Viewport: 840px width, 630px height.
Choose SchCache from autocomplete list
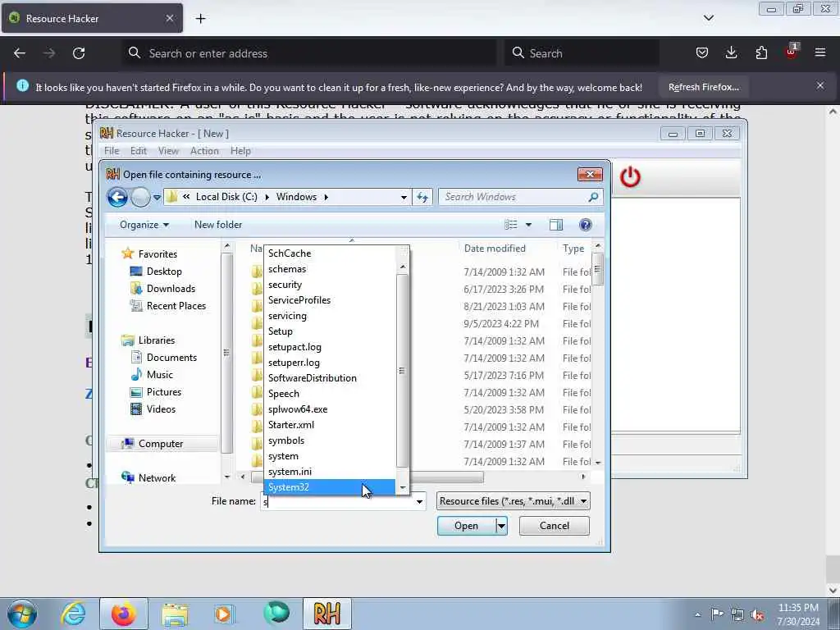point(330,253)
